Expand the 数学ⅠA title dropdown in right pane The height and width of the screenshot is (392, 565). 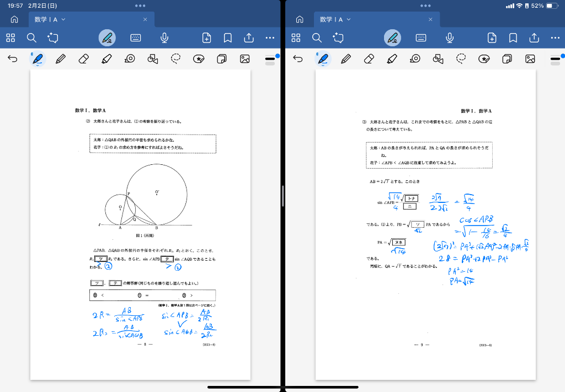[x=349, y=19]
